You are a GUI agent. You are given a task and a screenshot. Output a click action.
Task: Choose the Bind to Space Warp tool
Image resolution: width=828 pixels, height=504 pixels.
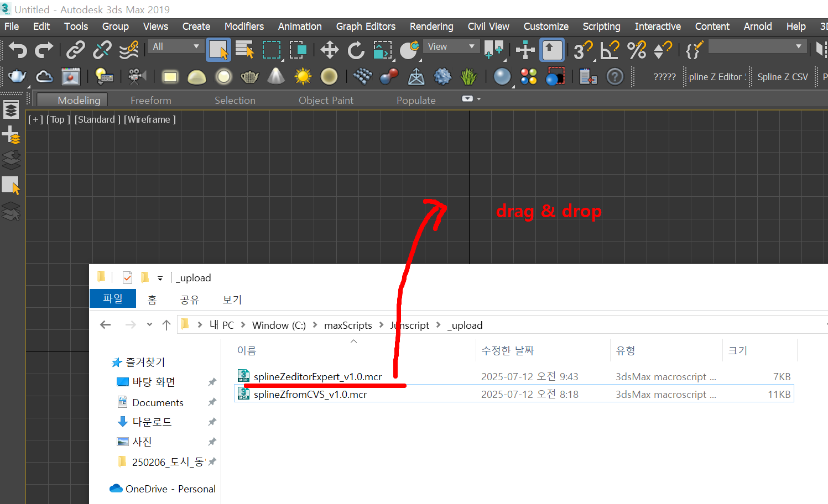pos(129,50)
